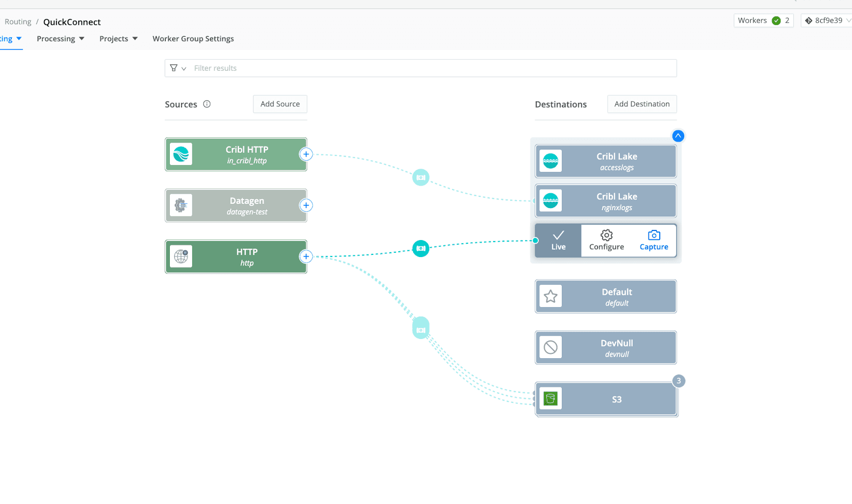Click the Add Destination button

pyautogui.click(x=642, y=104)
